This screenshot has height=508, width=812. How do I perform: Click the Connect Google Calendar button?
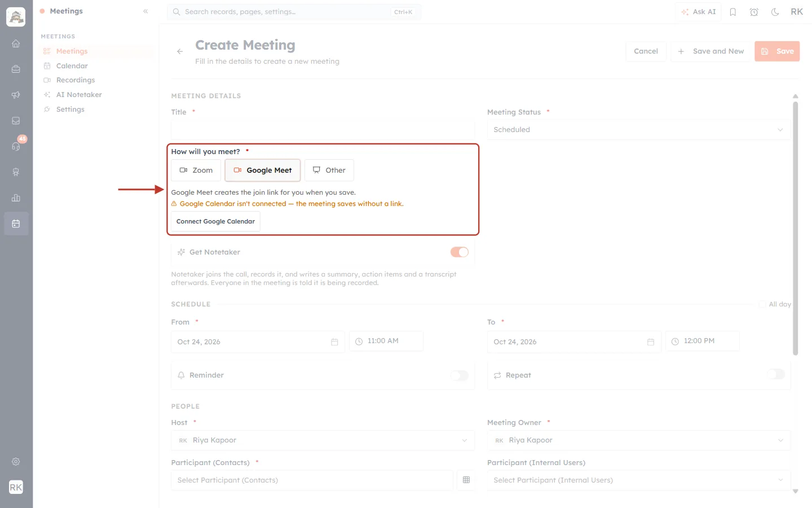(215, 222)
